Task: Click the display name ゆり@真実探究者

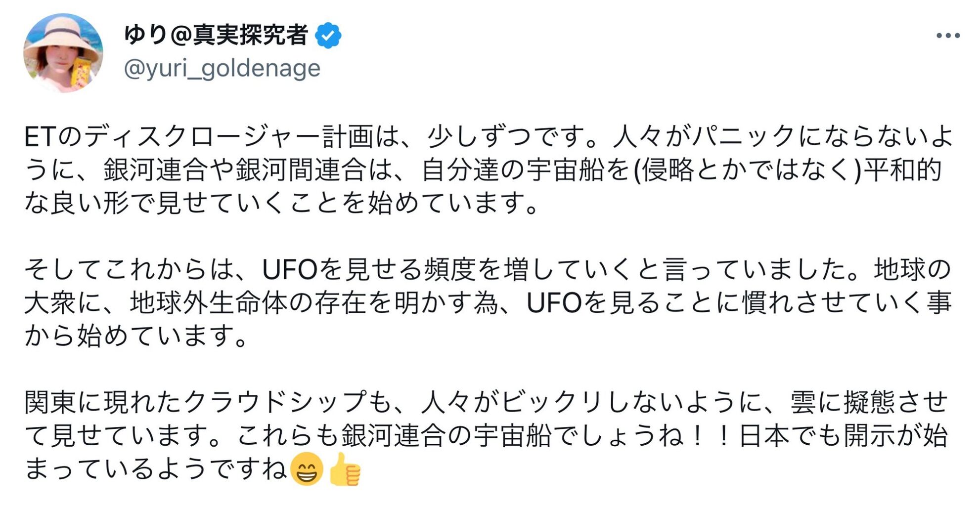Action: click(x=216, y=35)
